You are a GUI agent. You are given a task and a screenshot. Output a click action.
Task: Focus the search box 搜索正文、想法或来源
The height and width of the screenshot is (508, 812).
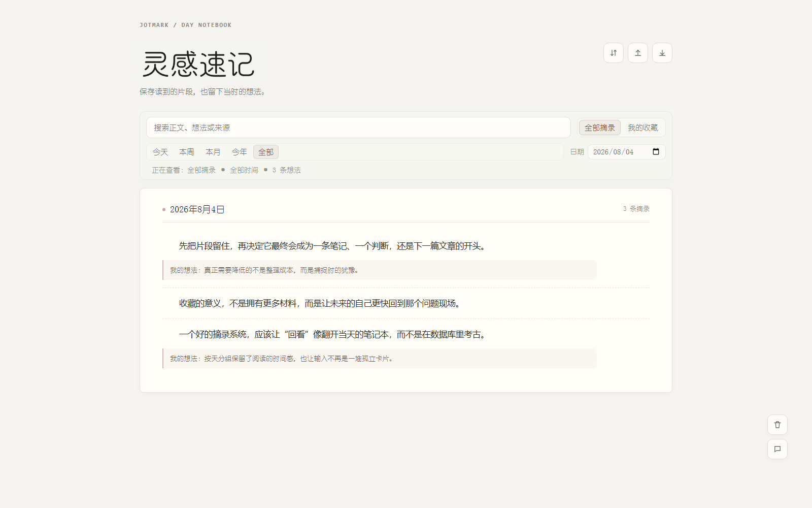[358, 128]
